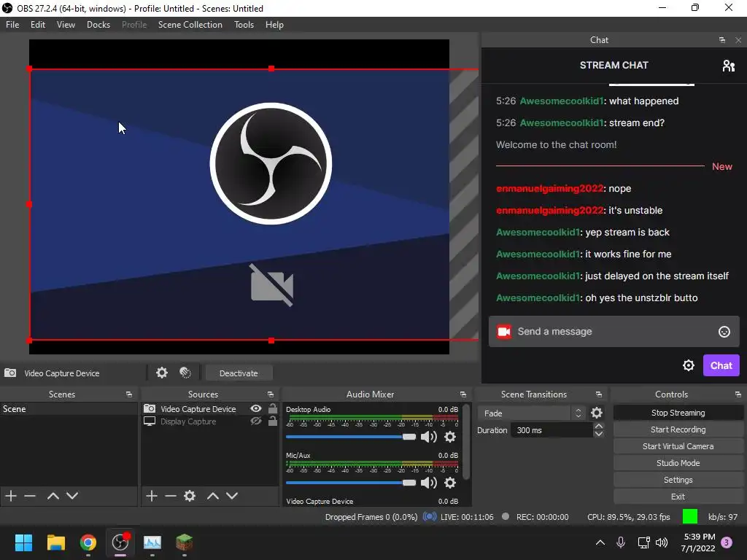Open OBS Settings from Controls
The width and height of the screenshot is (747, 560).
click(678, 480)
